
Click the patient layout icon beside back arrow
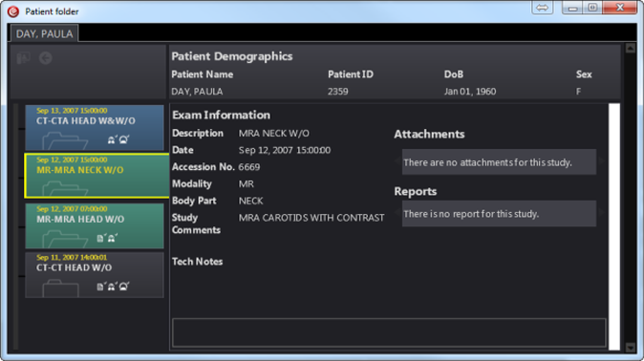[24, 58]
